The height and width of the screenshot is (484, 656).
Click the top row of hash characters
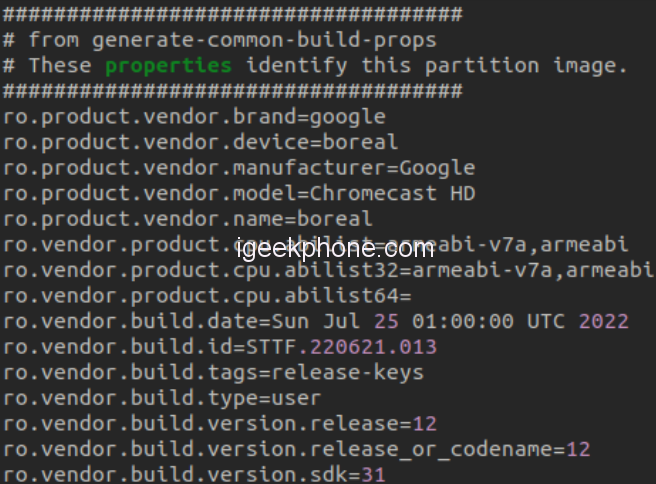[232, 14]
